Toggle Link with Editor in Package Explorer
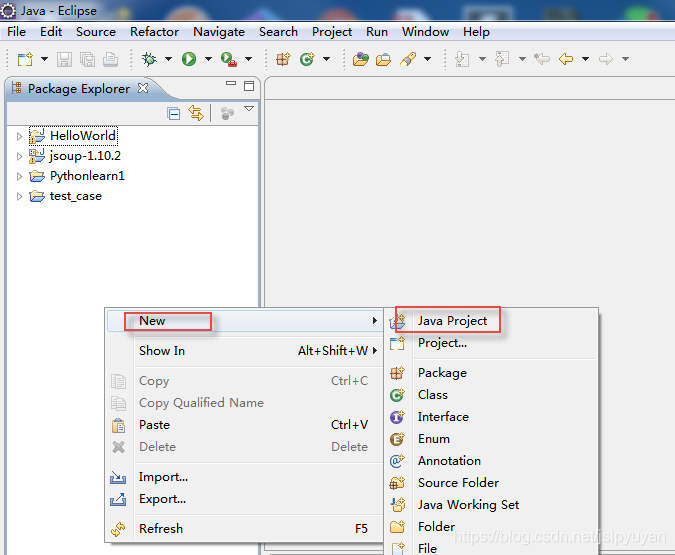 coord(196,114)
